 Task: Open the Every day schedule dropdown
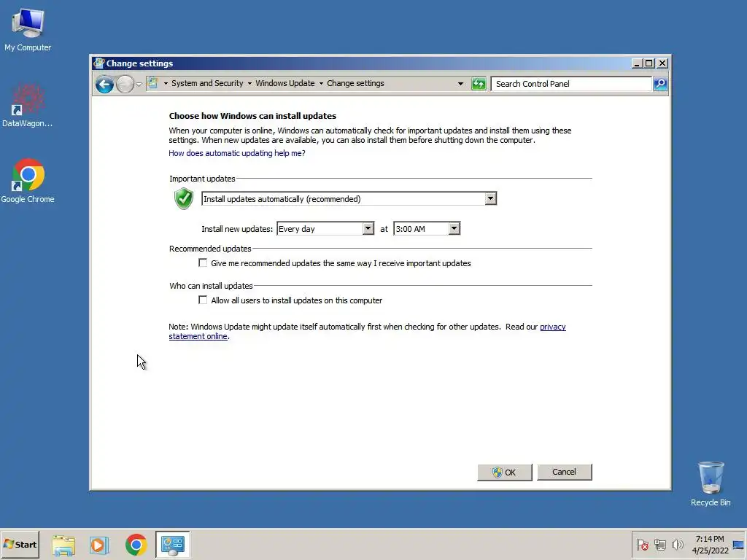tap(325, 229)
